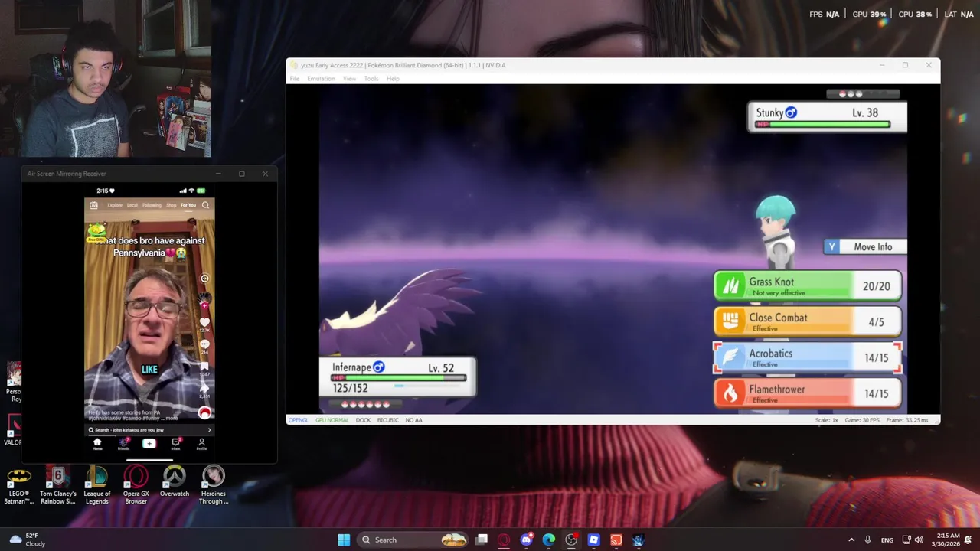Open the File menu in yuzu
This screenshot has height=551, width=980.
pos(294,79)
